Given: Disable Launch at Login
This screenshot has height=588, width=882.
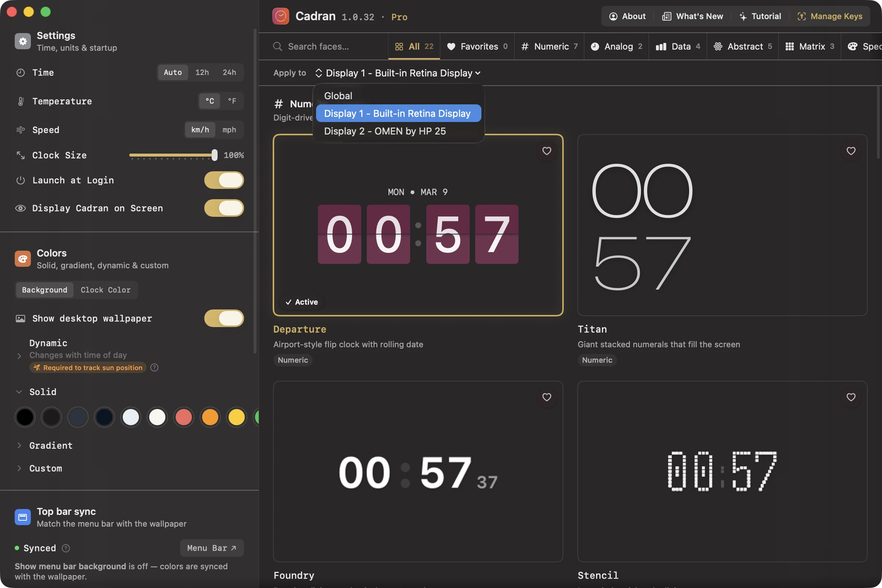Looking at the screenshot, I should (x=223, y=180).
